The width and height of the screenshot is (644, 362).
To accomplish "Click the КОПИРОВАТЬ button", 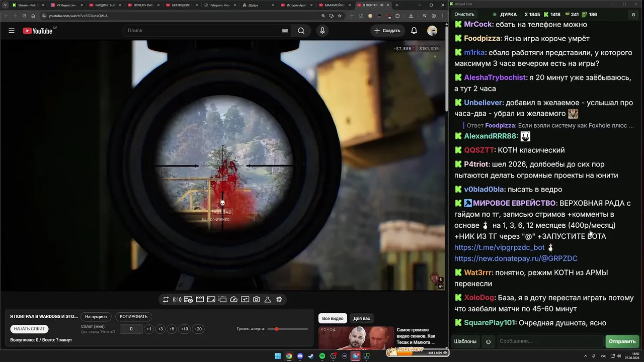I will [134, 317].
